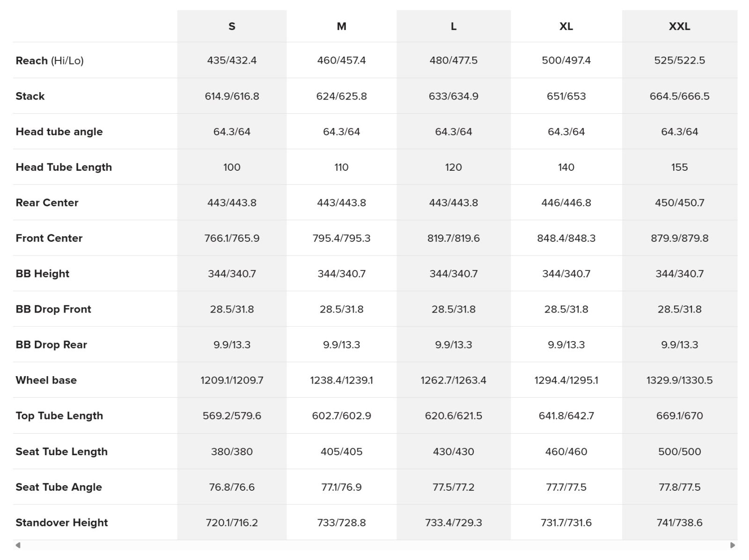This screenshot has height=560, width=749.
Task: Click the Top Tube Length row label
Action: [59, 415]
